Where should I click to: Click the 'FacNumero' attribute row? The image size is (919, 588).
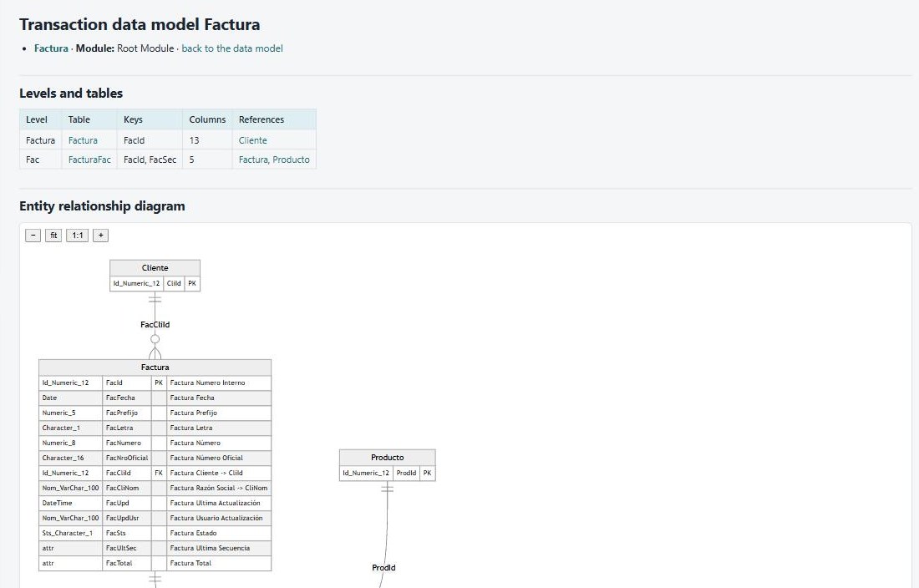155,443
